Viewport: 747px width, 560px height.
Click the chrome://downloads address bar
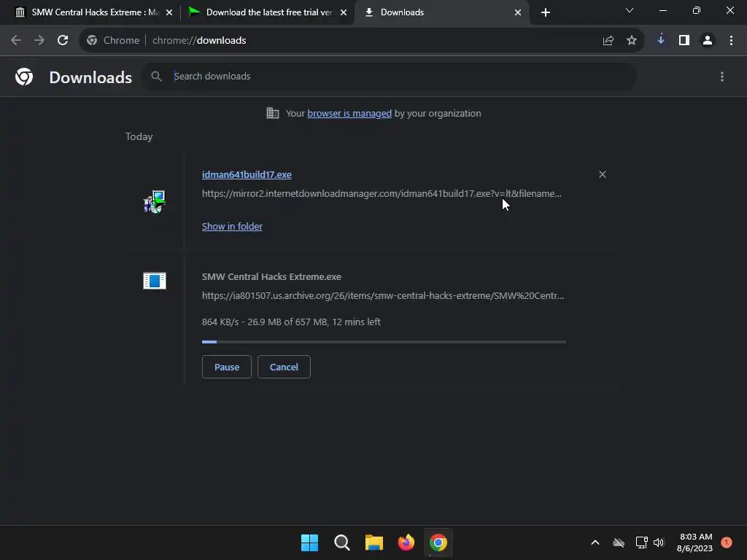coord(362,41)
